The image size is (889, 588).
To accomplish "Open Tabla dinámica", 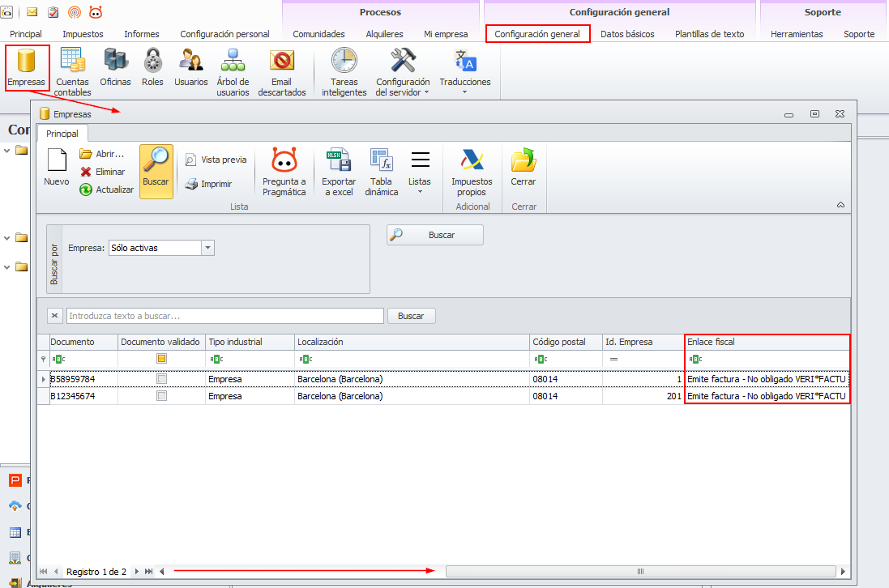I will point(382,172).
